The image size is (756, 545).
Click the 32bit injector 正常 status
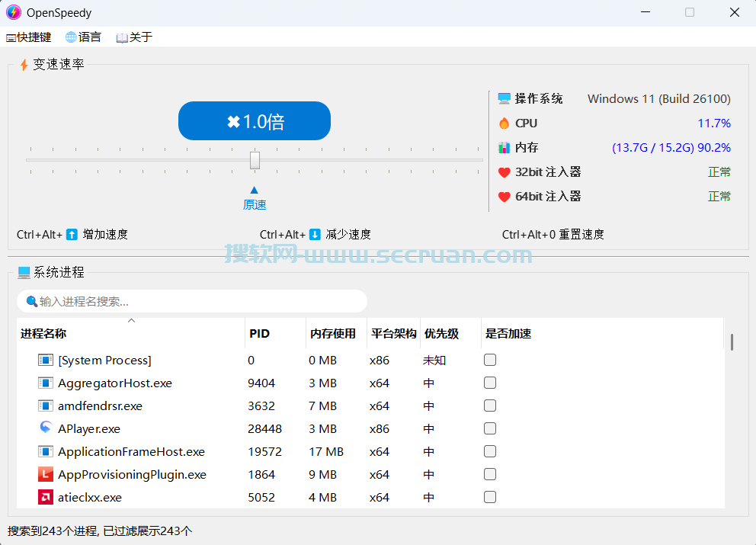coord(719,172)
